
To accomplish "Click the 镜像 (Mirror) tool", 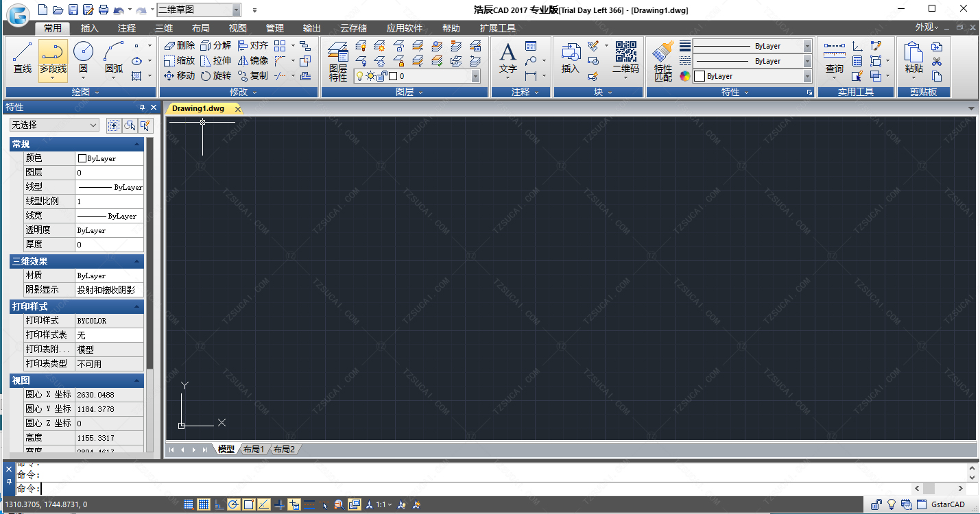I will [252, 60].
